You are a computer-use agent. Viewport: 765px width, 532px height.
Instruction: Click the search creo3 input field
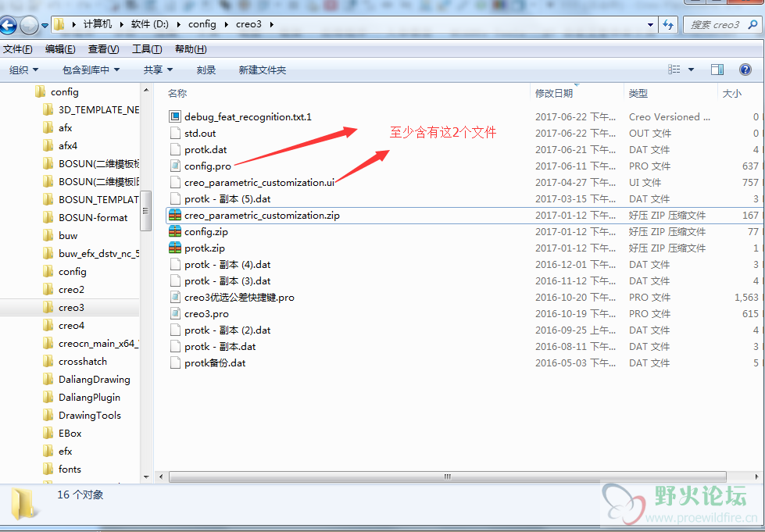tap(715, 25)
